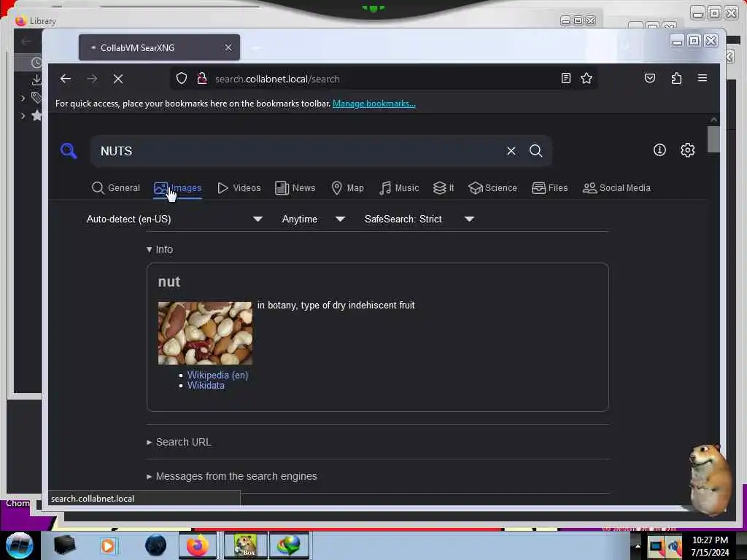Open the dark globe taskbar icon
The width and height of the screenshot is (747, 560).
155,545
